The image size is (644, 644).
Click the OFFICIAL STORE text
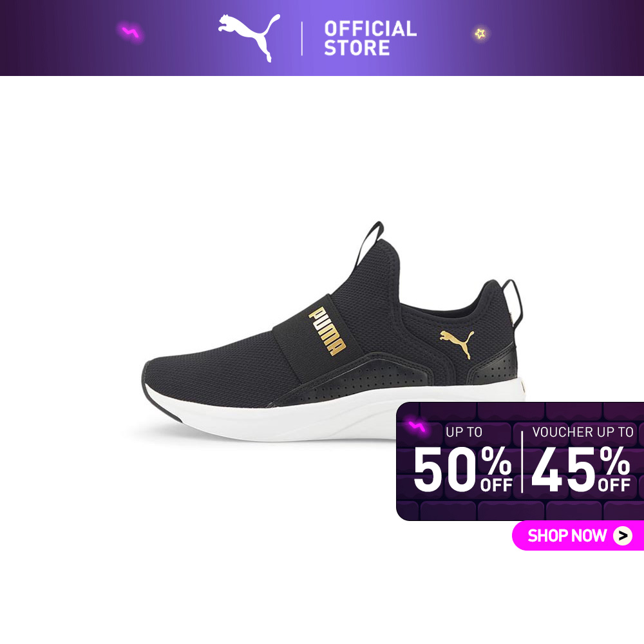click(370, 38)
